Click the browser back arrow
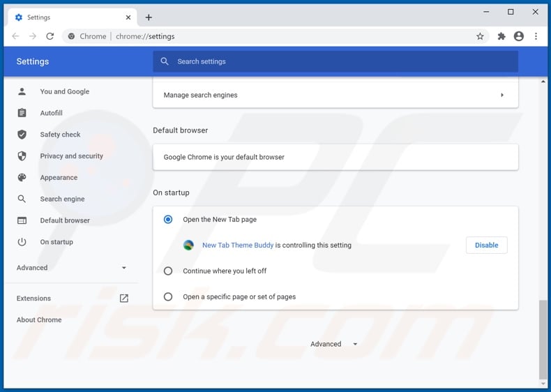This screenshot has height=392, width=551. coord(15,36)
